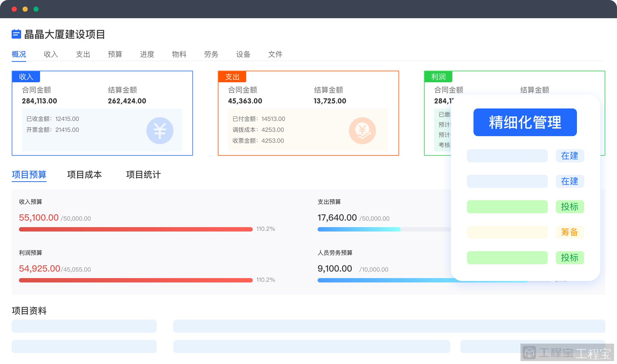
Task: Open the 收入 tab
Action: point(51,54)
